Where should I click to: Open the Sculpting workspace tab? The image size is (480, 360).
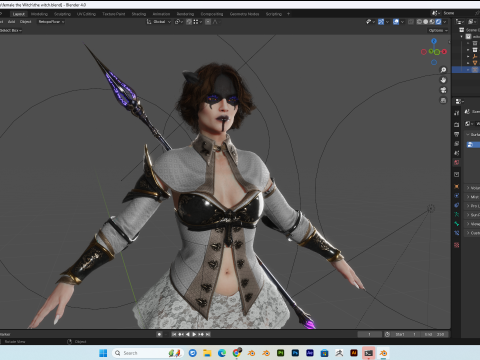(x=62, y=14)
